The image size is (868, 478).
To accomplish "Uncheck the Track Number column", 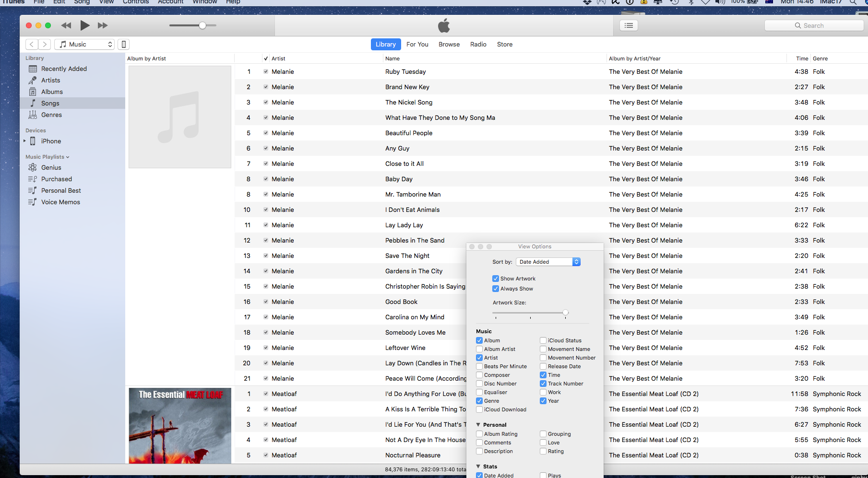I will [x=543, y=384].
